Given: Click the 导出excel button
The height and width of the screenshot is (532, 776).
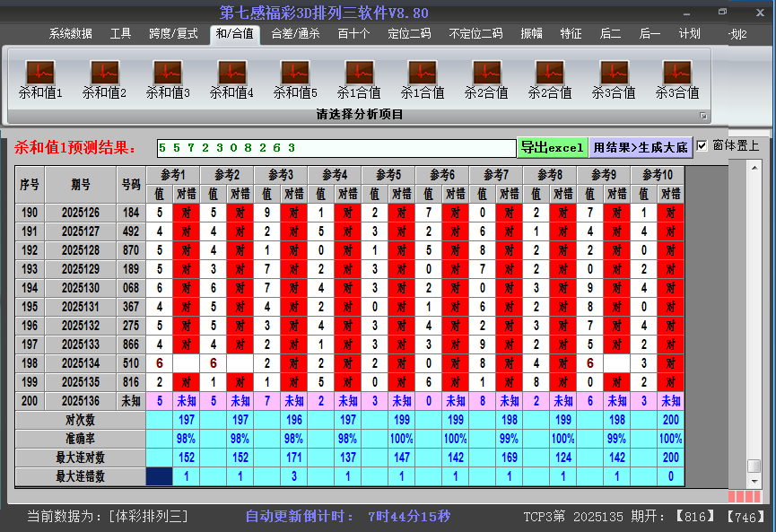Looking at the screenshot, I should tap(553, 147).
